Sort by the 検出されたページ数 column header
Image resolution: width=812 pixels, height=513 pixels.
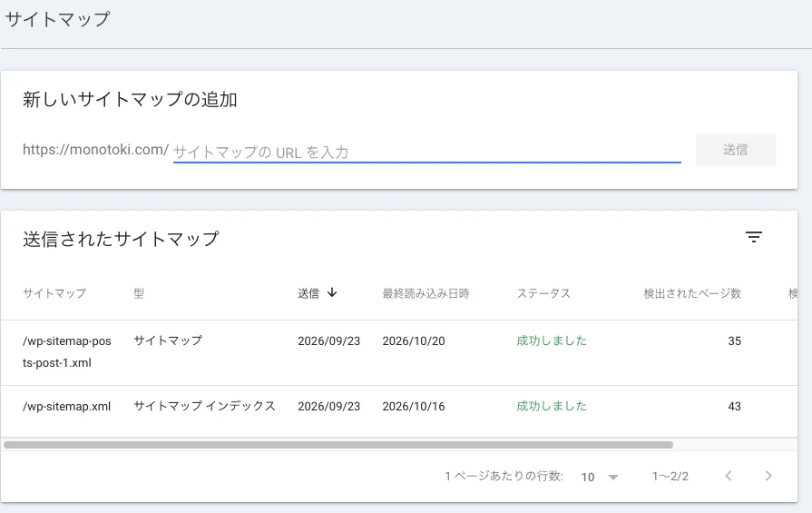tap(692, 293)
